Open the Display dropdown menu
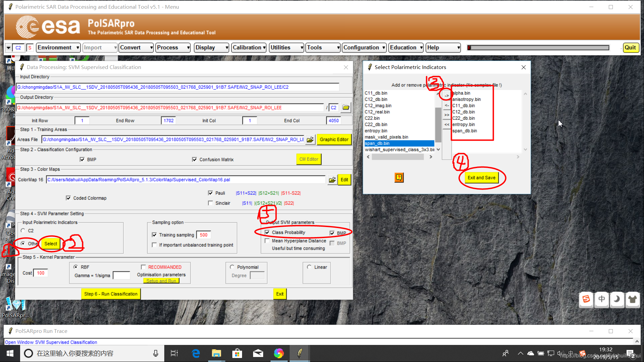This screenshot has width=644, height=362. coord(212,48)
